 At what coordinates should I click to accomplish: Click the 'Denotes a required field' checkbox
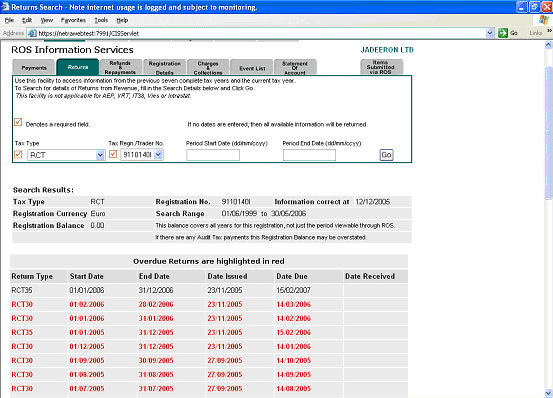18,122
